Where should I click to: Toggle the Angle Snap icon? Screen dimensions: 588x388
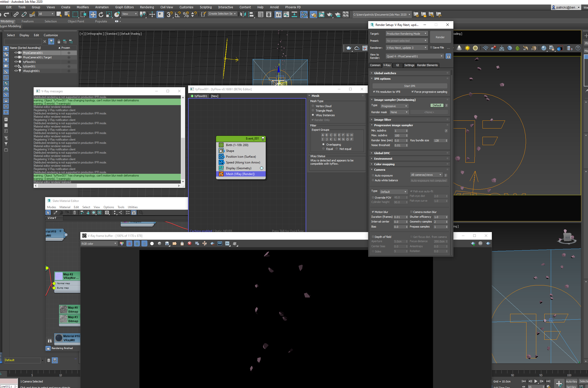point(178,15)
